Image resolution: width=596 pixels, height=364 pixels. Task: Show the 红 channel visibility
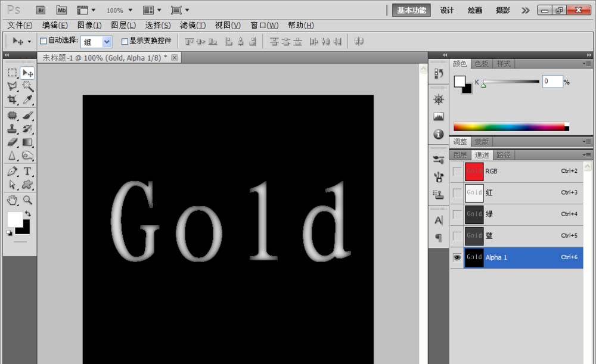[457, 192]
